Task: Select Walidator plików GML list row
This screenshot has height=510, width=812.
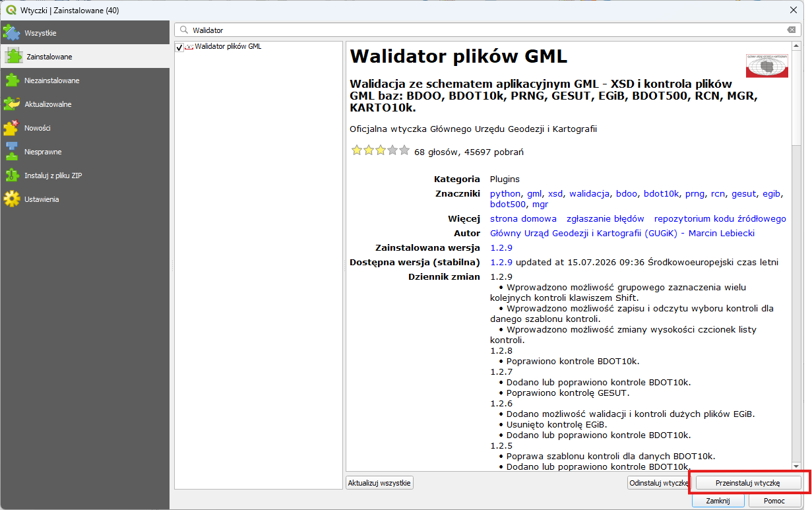Action: (x=258, y=47)
